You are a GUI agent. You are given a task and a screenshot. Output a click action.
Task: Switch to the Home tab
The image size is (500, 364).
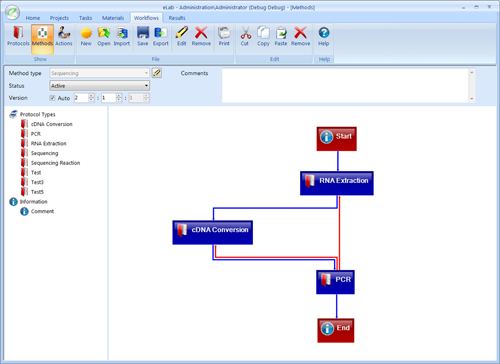[x=33, y=18]
